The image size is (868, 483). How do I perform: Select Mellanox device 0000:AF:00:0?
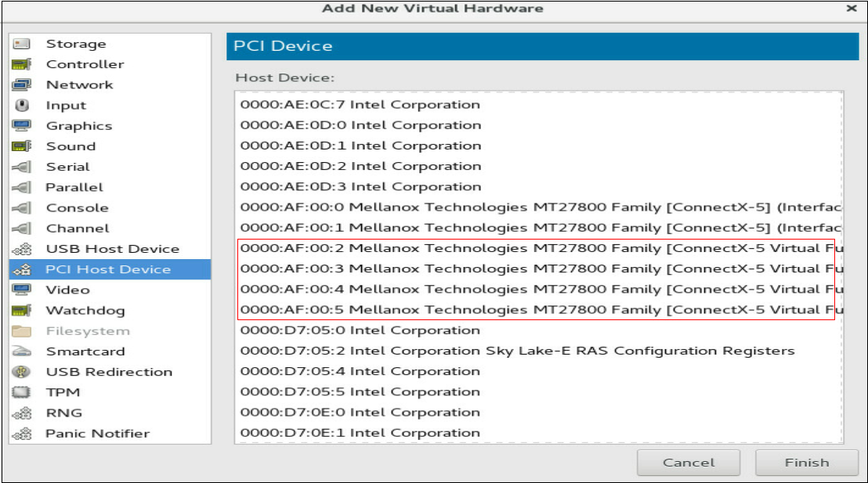tap(539, 207)
